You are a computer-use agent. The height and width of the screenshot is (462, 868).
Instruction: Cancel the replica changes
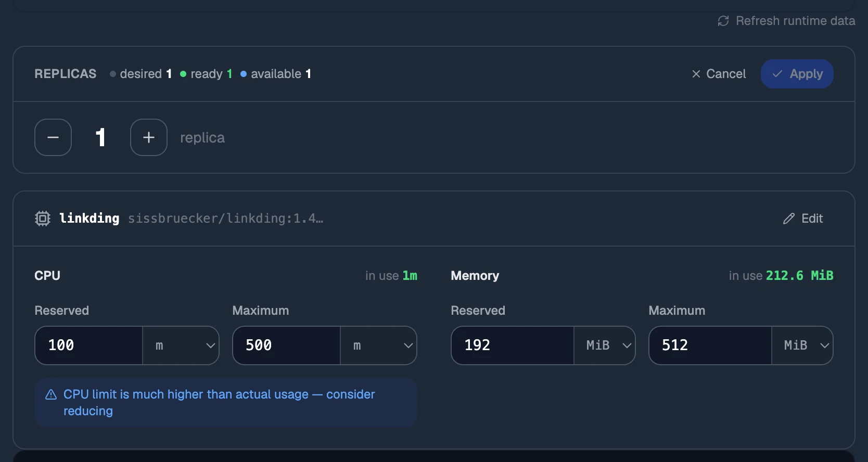(719, 74)
